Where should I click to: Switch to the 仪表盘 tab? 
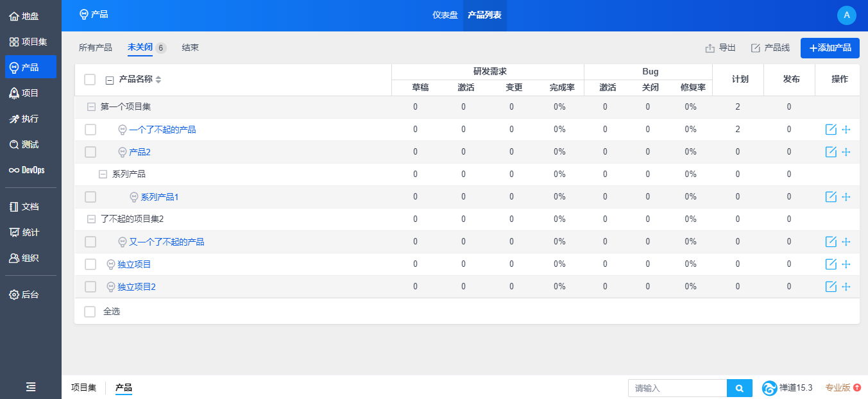coord(445,15)
